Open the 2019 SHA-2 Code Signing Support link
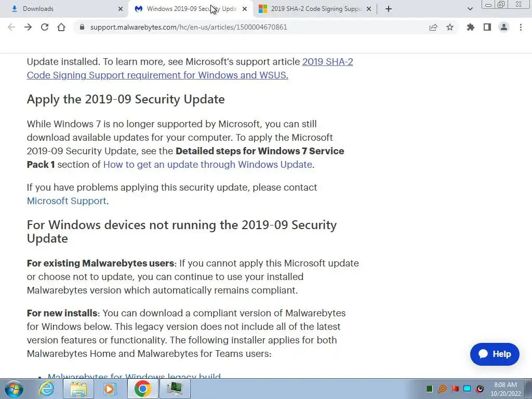 190,68
